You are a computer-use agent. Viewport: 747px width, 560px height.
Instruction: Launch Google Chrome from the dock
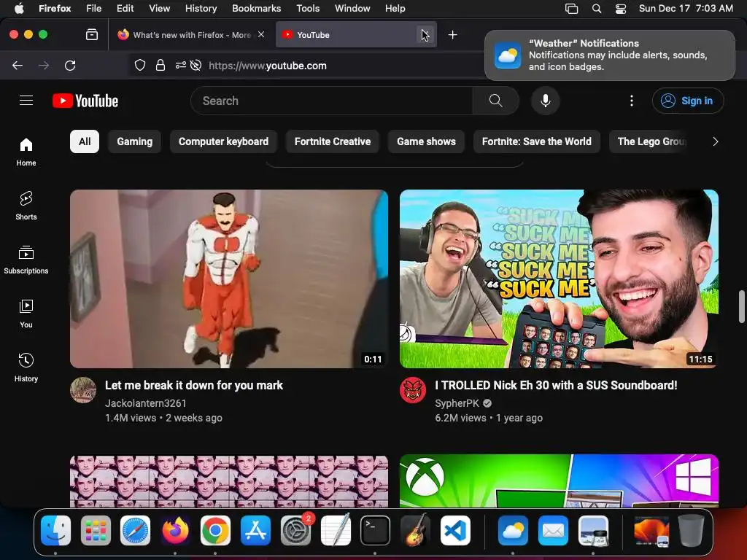tap(215, 531)
